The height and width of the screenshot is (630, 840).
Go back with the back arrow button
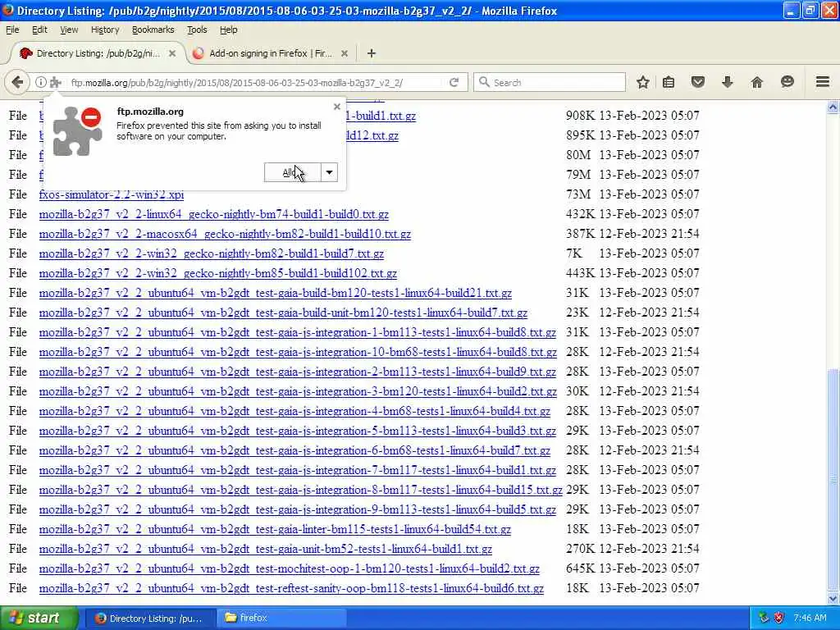click(x=17, y=83)
